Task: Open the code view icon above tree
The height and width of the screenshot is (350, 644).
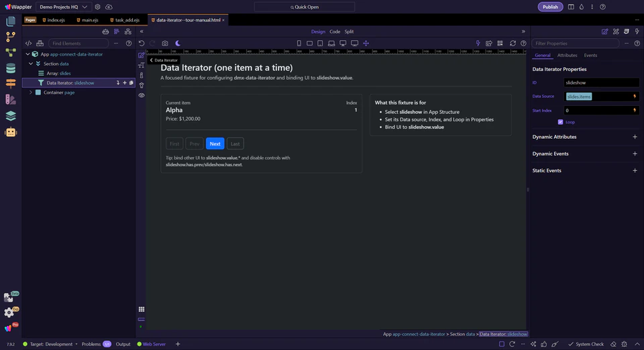Action: pyautogui.click(x=28, y=43)
